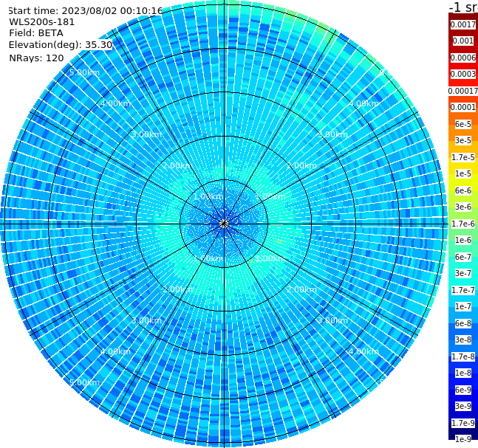Click the 1.7e-5 colorbar tick label

click(x=463, y=157)
